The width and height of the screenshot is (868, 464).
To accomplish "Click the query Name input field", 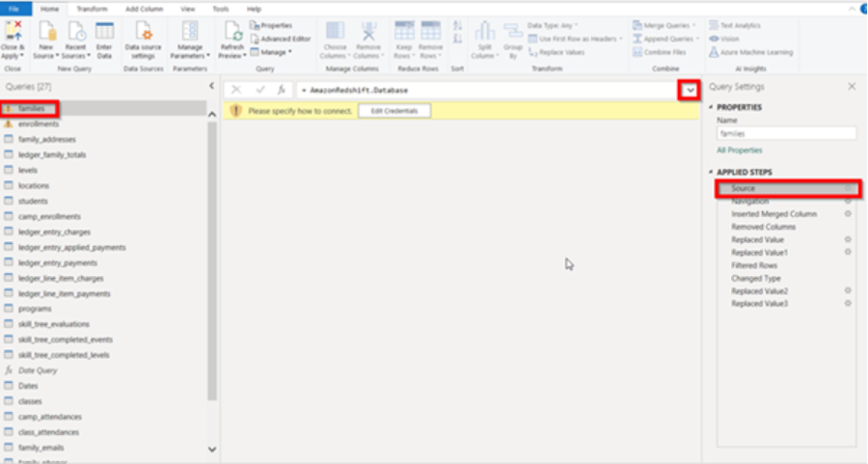I will [786, 133].
